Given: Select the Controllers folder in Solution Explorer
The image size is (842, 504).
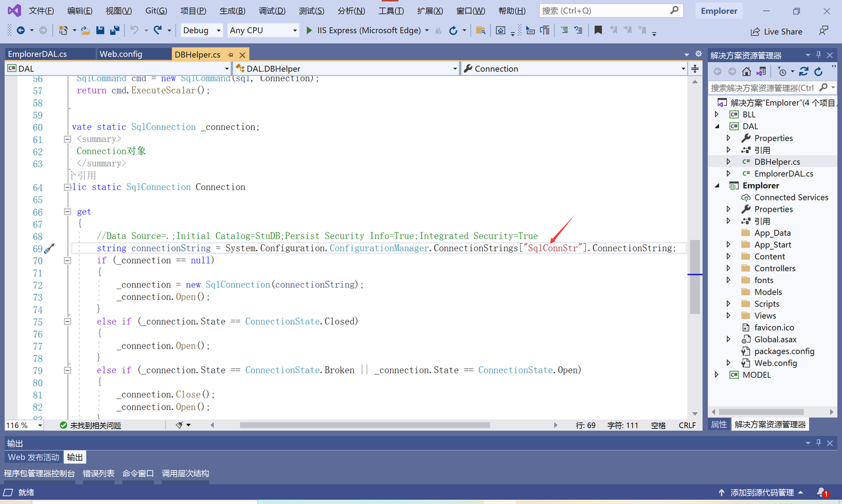Looking at the screenshot, I should (x=775, y=268).
